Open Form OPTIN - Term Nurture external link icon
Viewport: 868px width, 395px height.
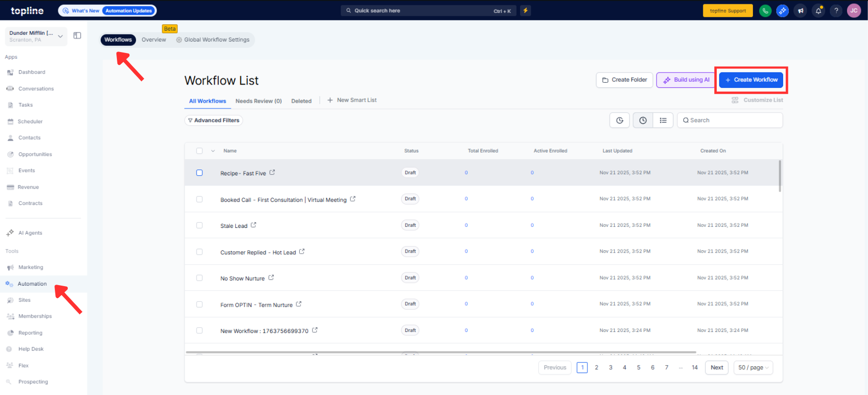click(299, 304)
